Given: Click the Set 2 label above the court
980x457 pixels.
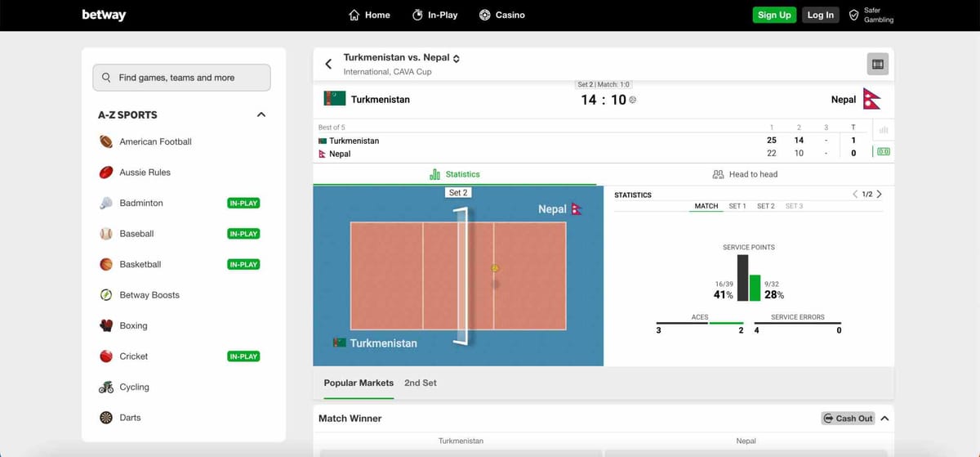Looking at the screenshot, I should pyautogui.click(x=458, y=193).
